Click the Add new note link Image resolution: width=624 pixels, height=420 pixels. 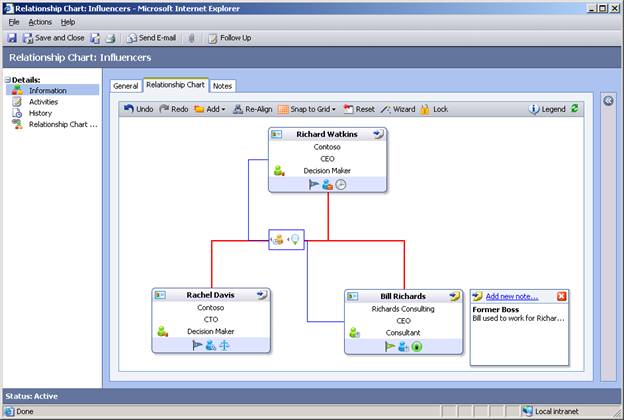pos(511,296)
